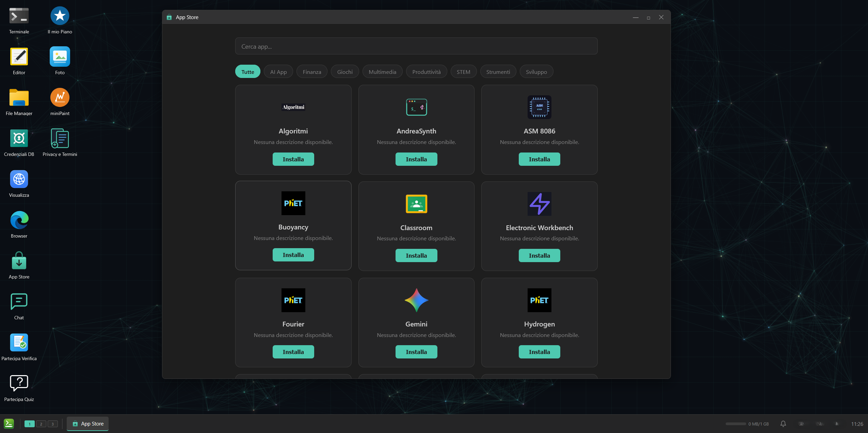Open the Browser from the desktop
The image size is (868, 433).
[19, 220]
